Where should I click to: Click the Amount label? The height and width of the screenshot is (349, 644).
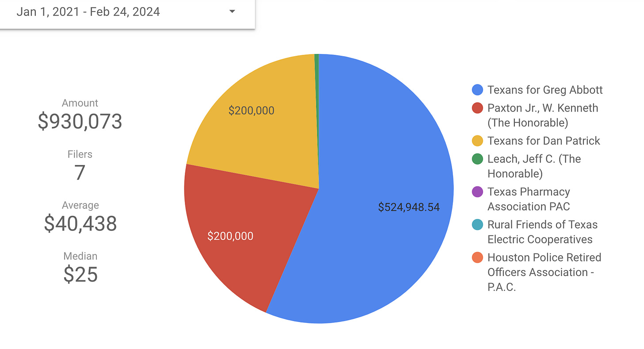pyautogui.click(x=80, y=103)
